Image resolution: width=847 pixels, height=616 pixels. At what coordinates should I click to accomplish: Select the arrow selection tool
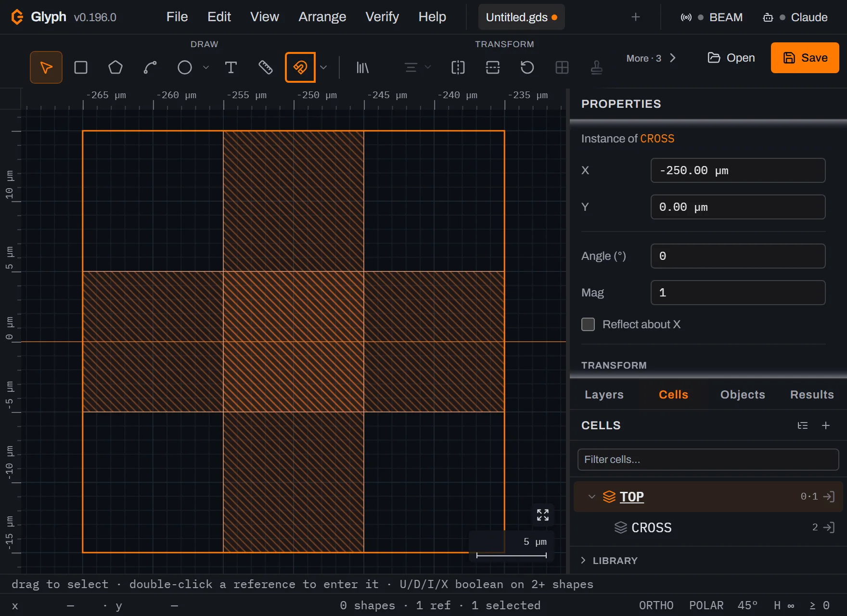tap(46, 67)
